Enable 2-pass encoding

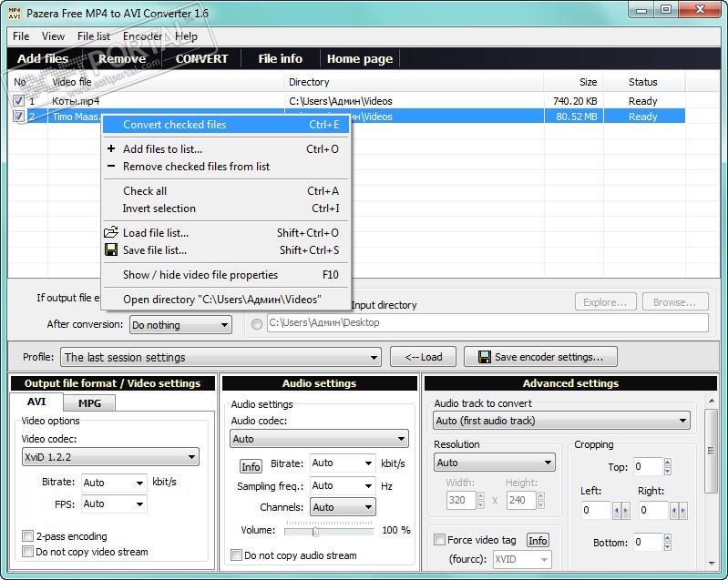point(28,536)
